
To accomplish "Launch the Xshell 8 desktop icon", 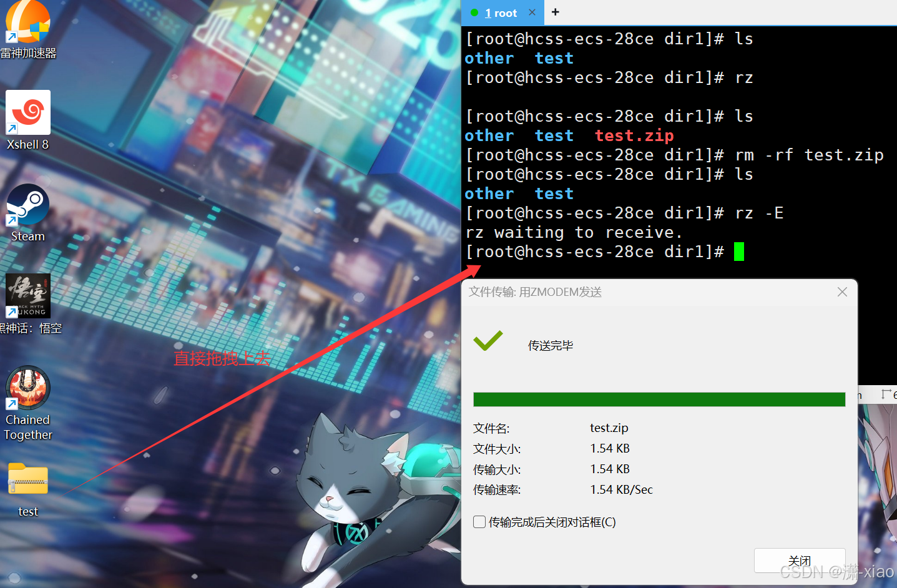I will (27, 120).
